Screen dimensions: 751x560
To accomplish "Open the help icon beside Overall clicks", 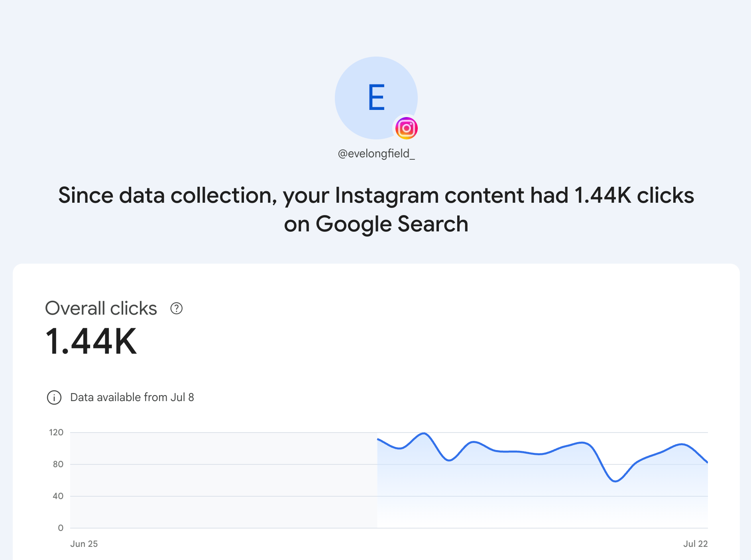I will 176,308.
